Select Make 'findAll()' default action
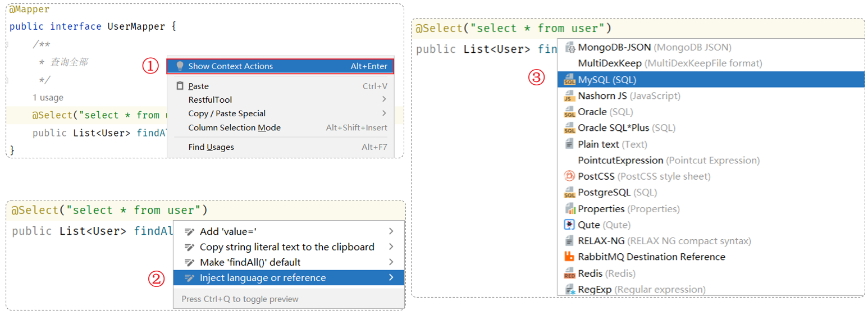The image size is (868, 315). 250,262
